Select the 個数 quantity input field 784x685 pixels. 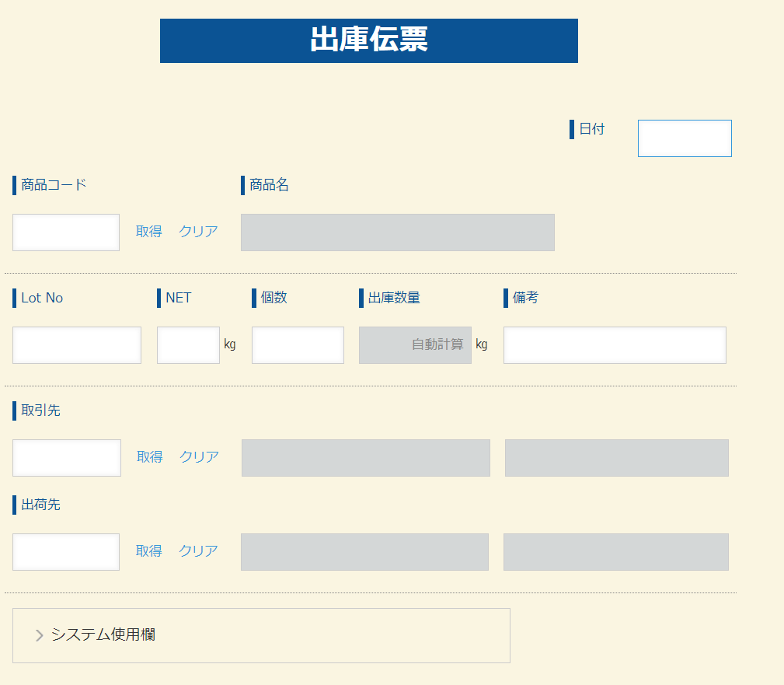[298, 344]
